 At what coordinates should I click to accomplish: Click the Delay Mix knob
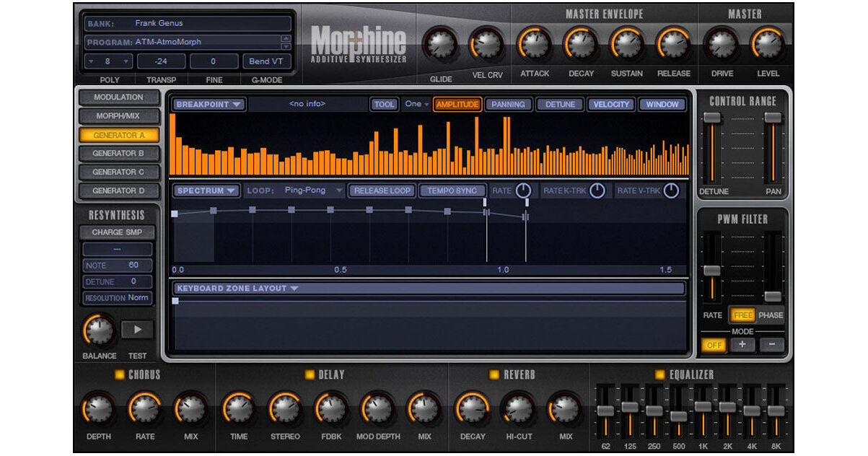[424, 408]
